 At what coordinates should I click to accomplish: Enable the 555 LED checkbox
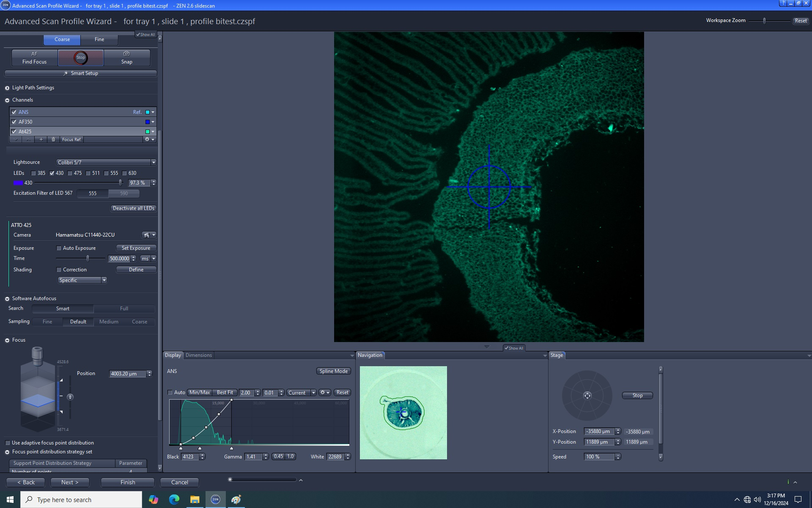[x=106, y=173]
